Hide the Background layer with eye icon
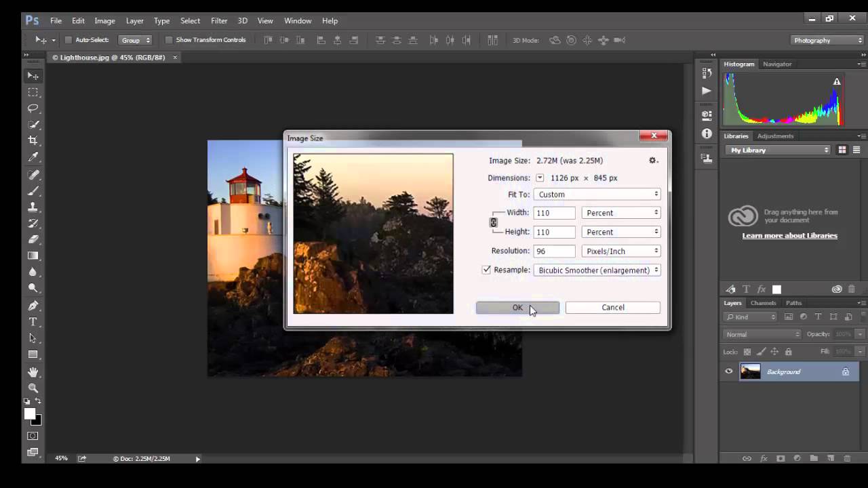Screen dimensions: 868x488 [x=729, y=371]
